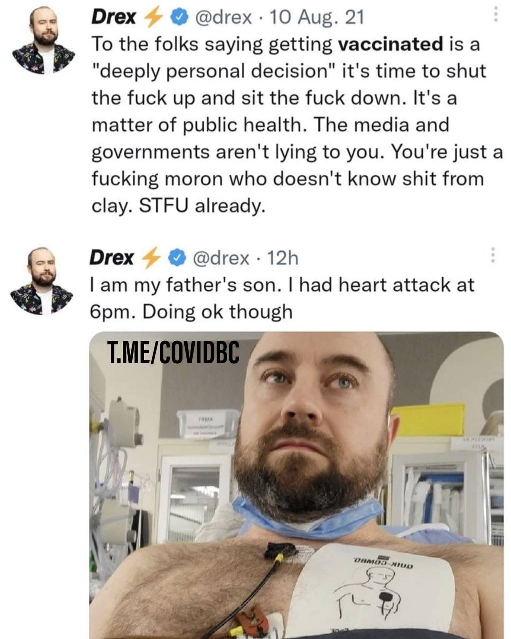Click the blue verified badge on the 12h tweet

[x=176, y=258]
